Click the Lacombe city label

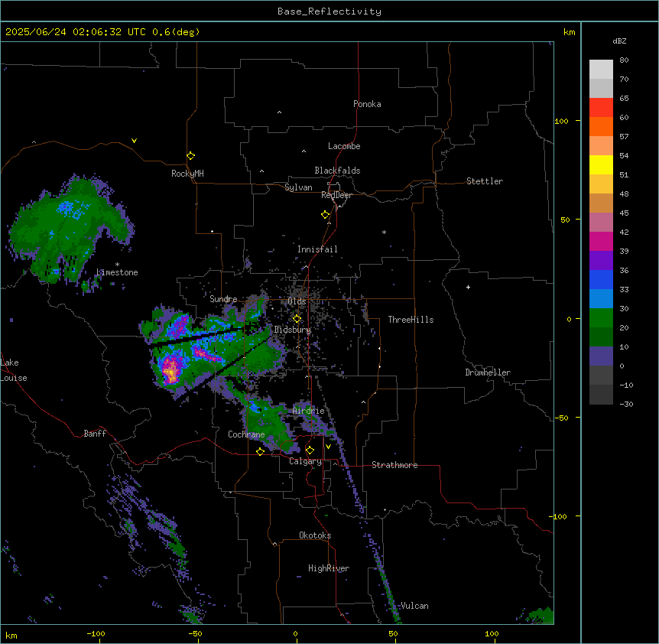coord(344,146)
